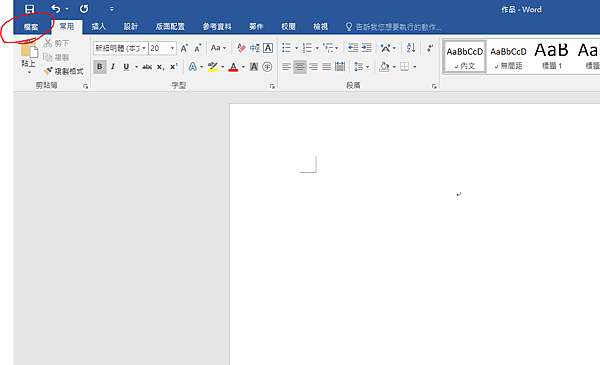Click the Distributed alignment icon
The width and height of the screenshot is (600, 365).
tap(340, 67)
